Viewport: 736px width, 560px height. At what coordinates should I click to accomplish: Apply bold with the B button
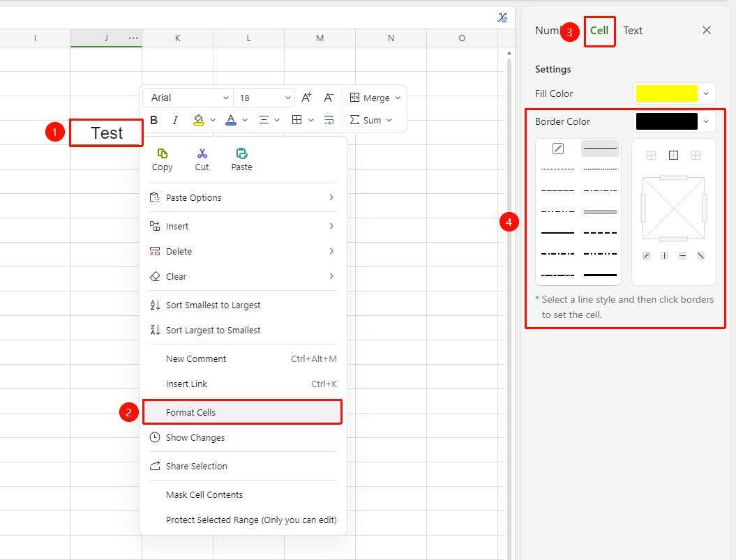(x=154, y=120)
